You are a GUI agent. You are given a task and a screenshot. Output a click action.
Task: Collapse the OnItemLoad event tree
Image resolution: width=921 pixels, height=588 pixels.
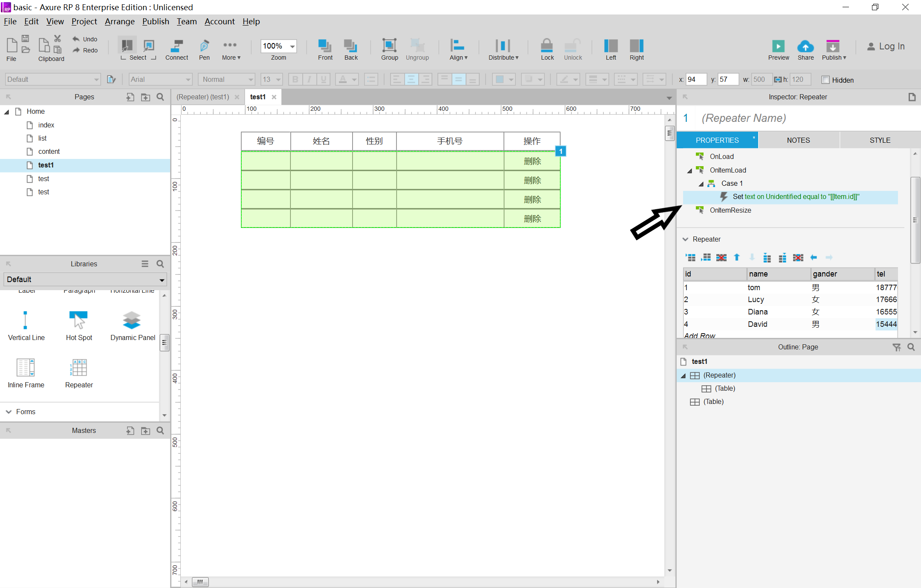click(x=689, y=170)
